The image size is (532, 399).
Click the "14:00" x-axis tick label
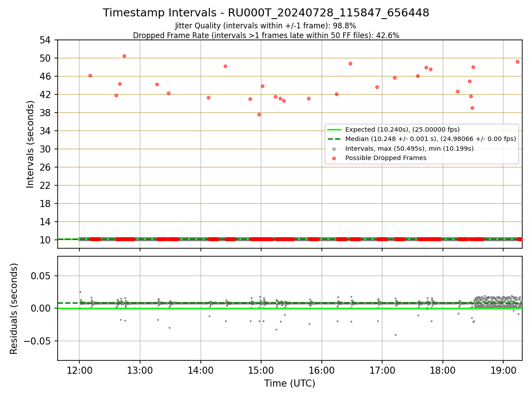(x=200, y=371)
